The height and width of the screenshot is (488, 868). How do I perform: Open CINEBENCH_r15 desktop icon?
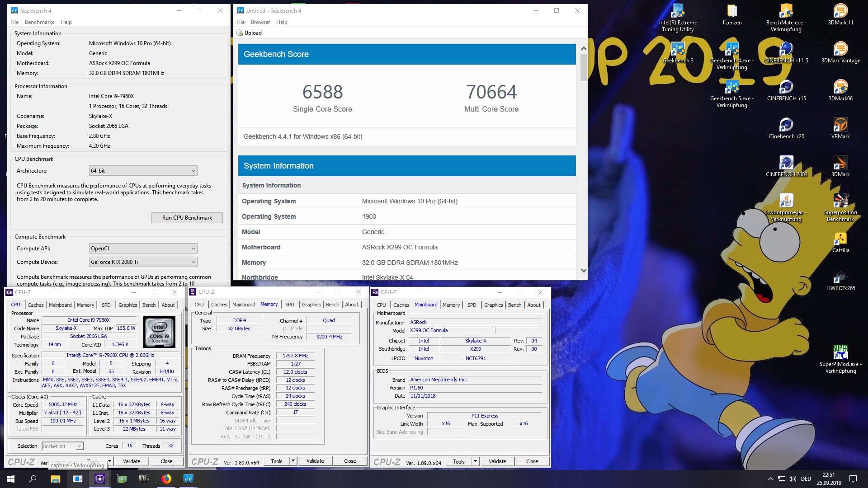(x=786, y=90)
